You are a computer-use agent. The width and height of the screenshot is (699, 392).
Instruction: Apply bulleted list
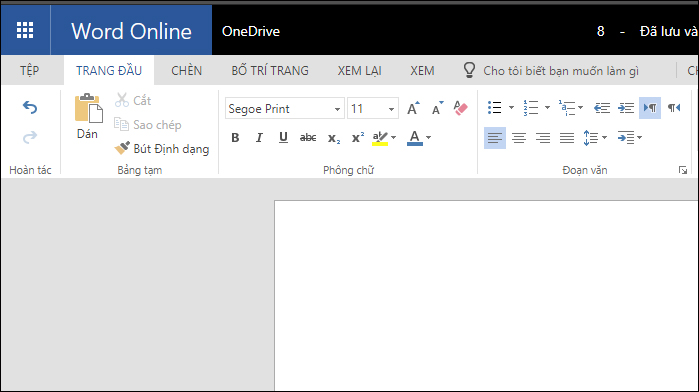coord(495,108)
